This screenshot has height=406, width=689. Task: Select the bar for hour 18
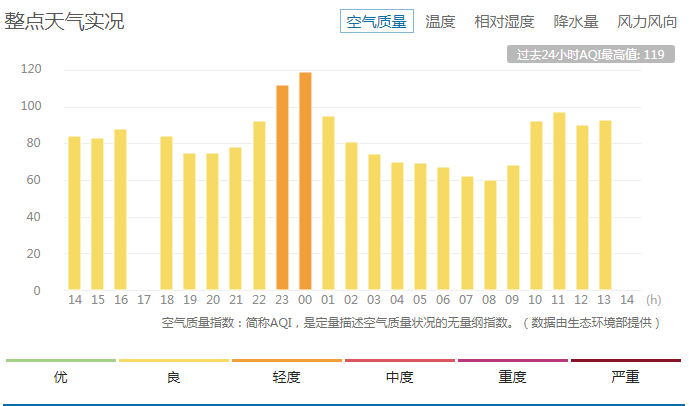pos(166,213)
